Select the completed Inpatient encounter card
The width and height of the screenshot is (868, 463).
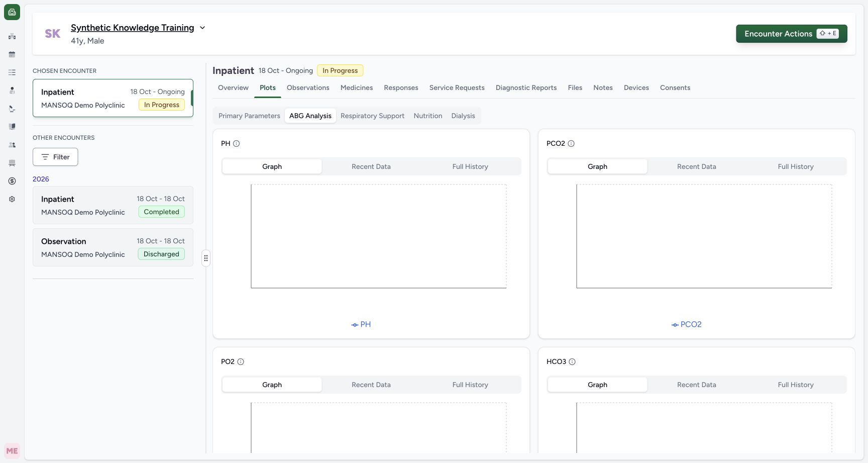click(x=113, y=205)
